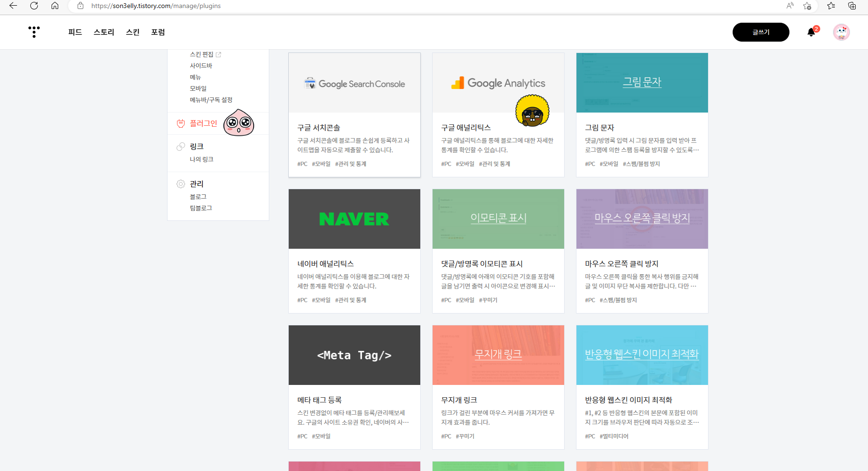Open 스킨 menu
This screenshot has height=471, width=868.
click(133, 32)
